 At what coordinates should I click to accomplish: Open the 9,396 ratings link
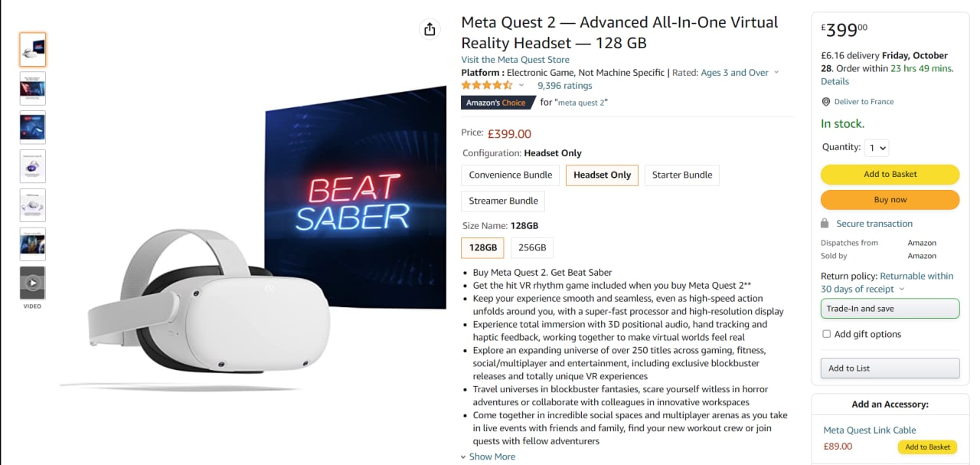point(564,86)
